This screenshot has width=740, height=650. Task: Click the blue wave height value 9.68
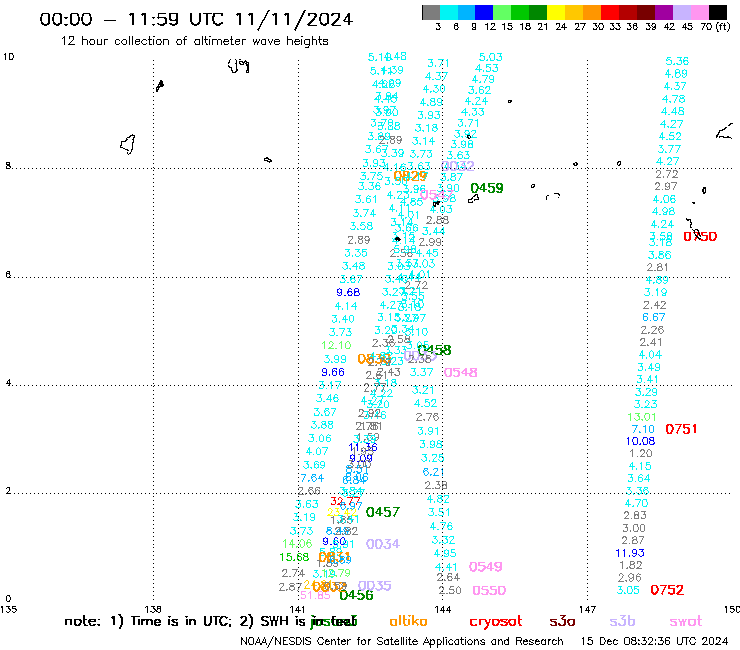pyautogui.click(x=348, y=293)
